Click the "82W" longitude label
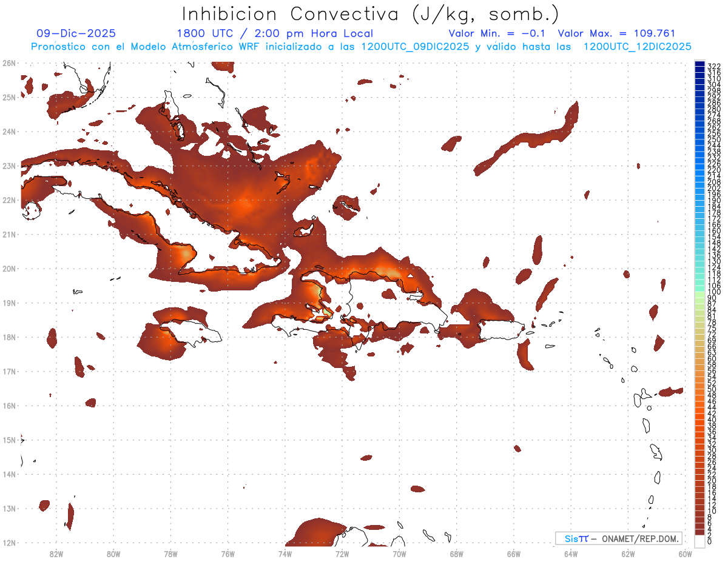728x562 pixels. (x=56, y=554)
